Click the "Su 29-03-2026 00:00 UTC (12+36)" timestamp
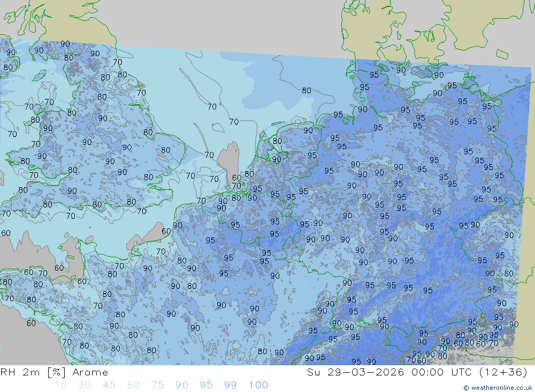The image size is (535, 392). (x=417, y=372)
